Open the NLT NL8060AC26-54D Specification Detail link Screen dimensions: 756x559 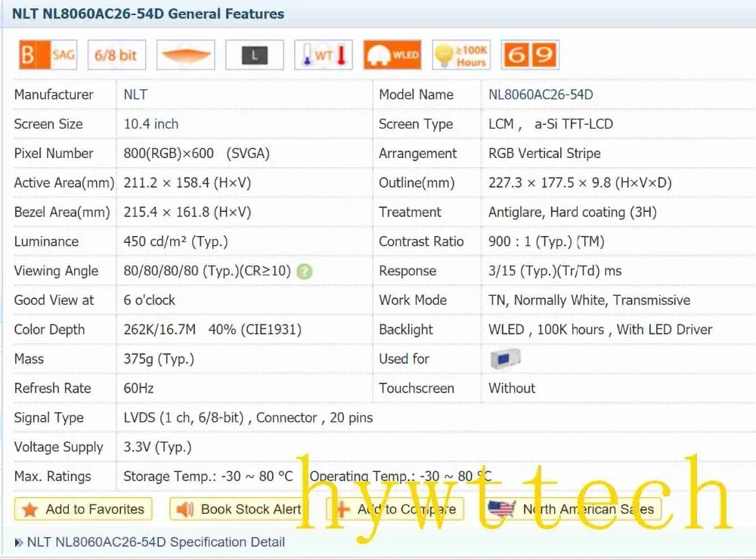156,542
